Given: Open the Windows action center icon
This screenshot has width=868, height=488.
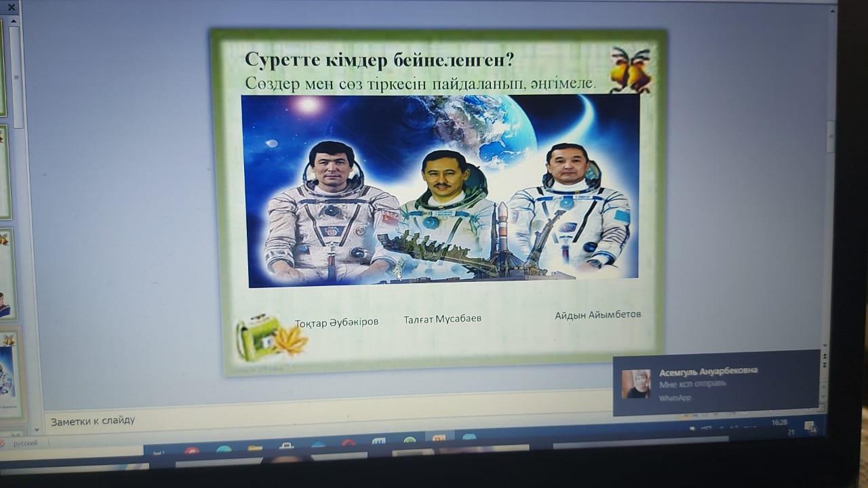Looking at the screenshot, I should click(x=809, y=426).
